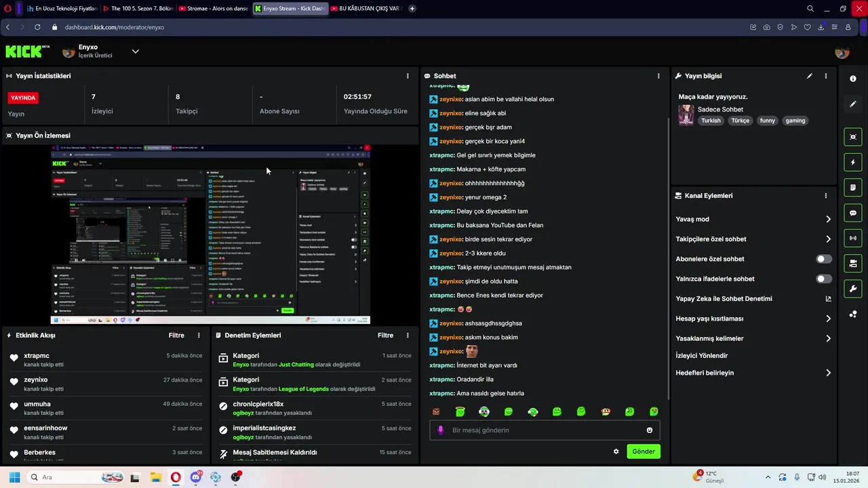Open chat settings gear next to Gönder
This screenshot has height=488, width=868.
click(616, 451)
